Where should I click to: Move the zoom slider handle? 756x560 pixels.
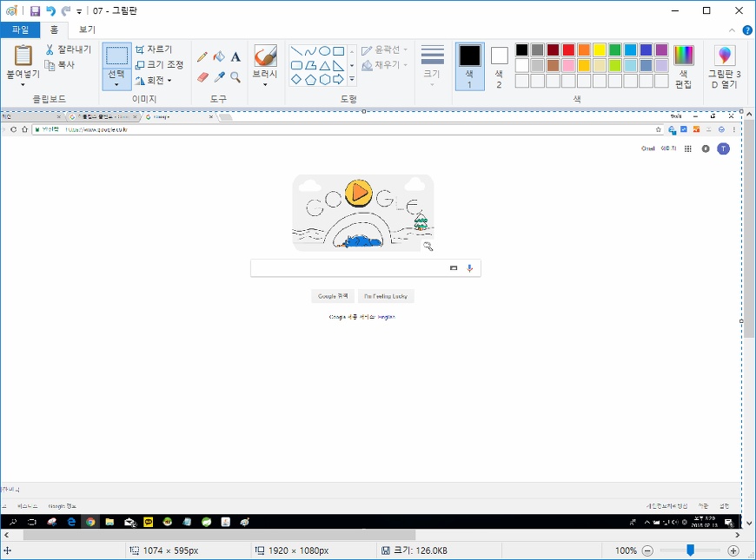coord(691,550)
